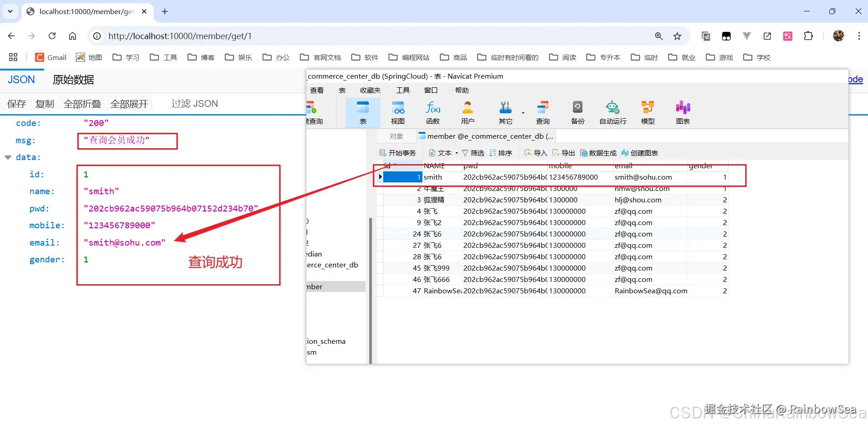
Task: Open the Chrome three-dot menu
Action: point(859,36)
